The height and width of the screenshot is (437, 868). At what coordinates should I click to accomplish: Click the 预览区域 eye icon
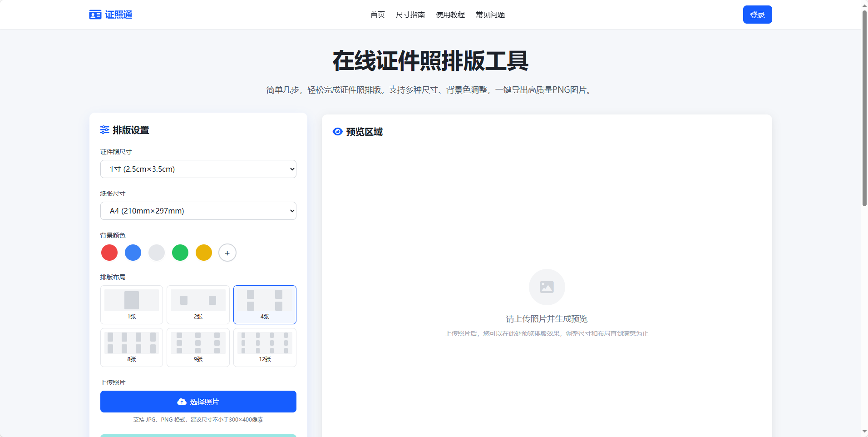tap(337, 132)
